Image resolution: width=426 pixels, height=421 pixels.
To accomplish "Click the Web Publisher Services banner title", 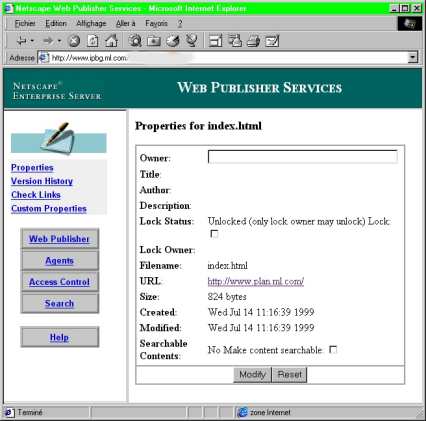I will click(260, 88).
